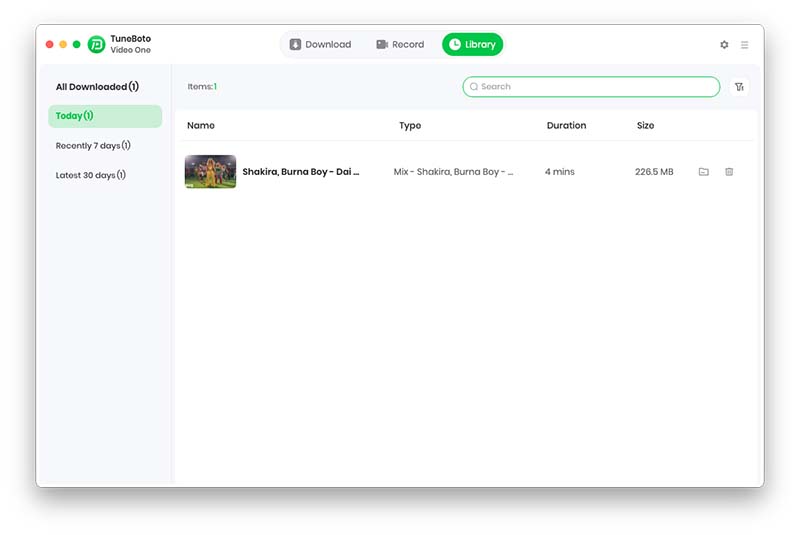Viewport: 800px width, 535px height.
Task: Show All Downloaded items
Action: pos(97,87)
